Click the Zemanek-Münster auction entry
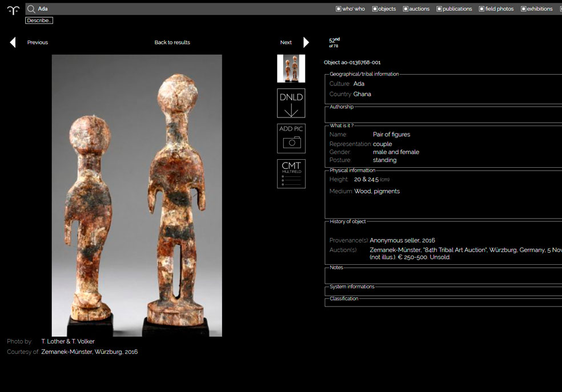This screenshot has width=562, height=392. point(465,253)
